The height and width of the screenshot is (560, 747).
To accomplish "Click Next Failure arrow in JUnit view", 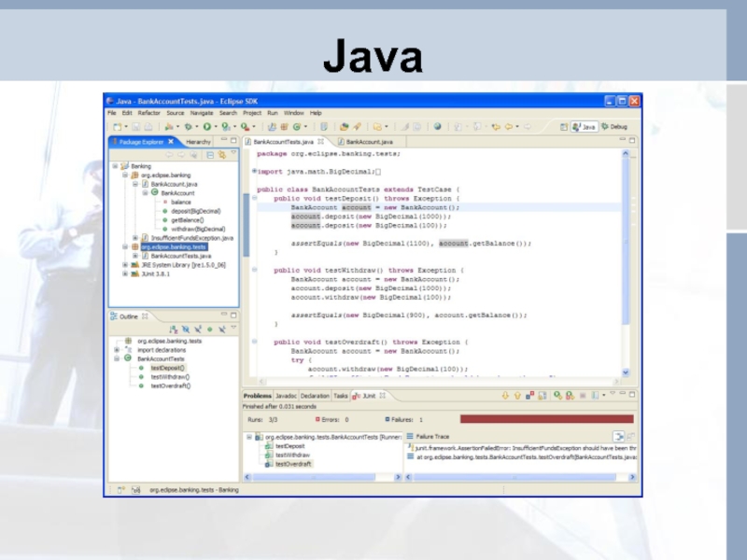I will [x=505, y=397].
